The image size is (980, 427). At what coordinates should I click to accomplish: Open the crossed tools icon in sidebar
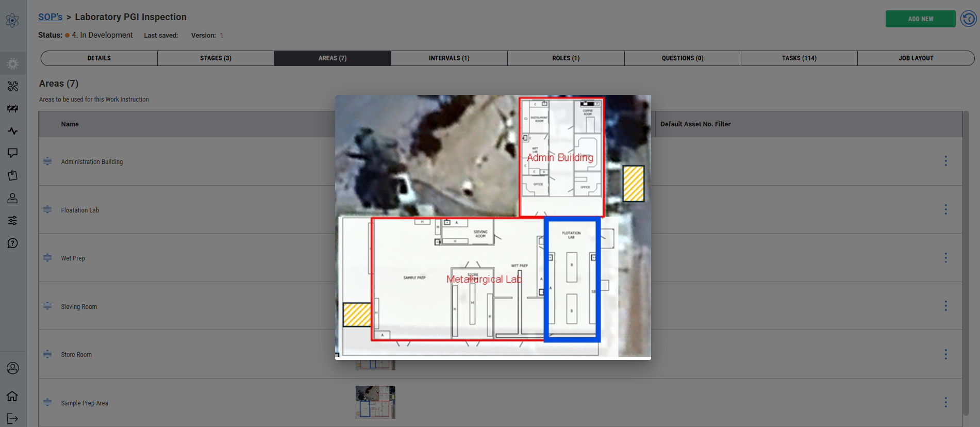click(13, 86)
